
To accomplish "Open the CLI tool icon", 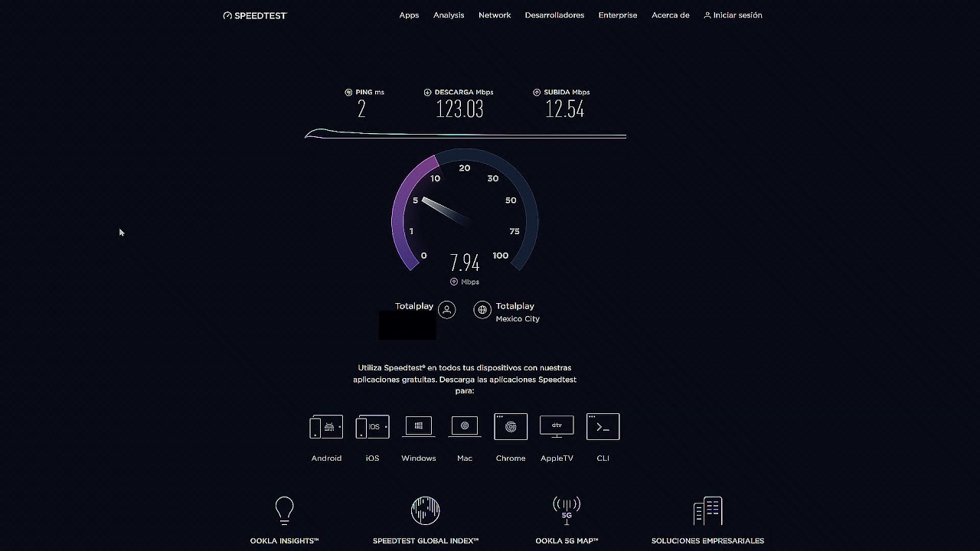I will (x=603, y=426).
